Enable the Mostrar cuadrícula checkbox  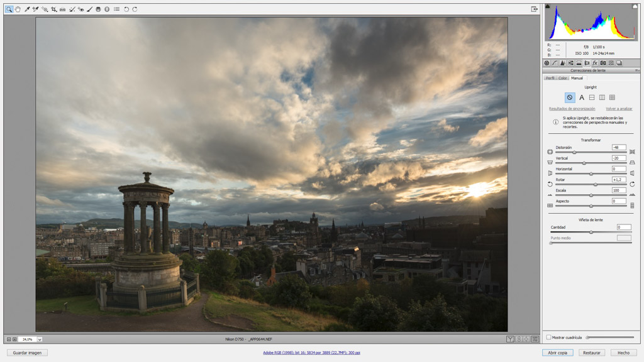point(548,337)
